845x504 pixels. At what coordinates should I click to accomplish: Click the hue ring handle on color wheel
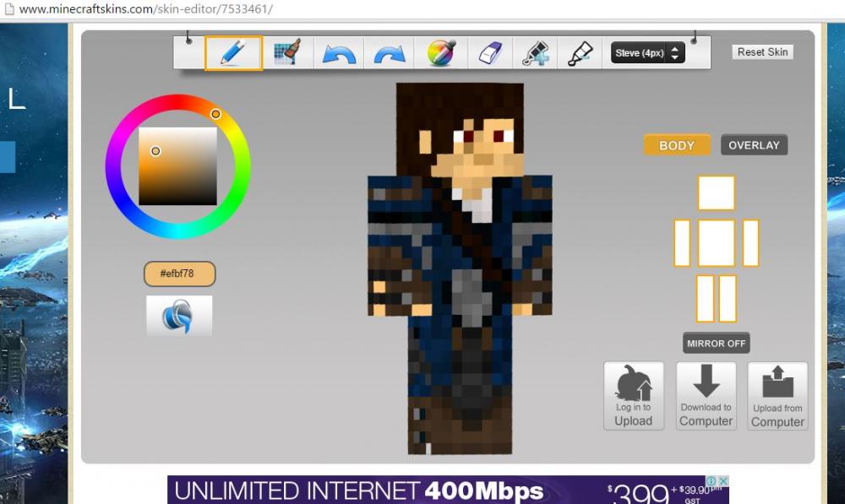pyautogui.click(x=215, y=114)
